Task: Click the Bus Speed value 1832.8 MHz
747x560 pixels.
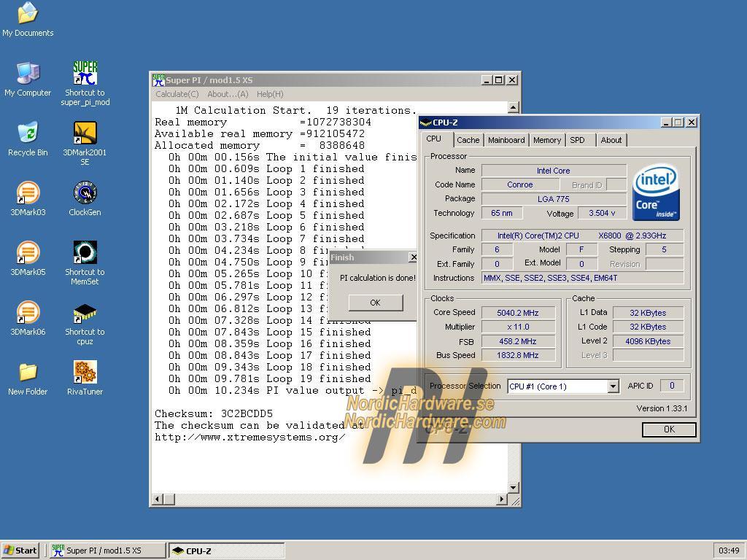Action: click(x=518, y=355)
